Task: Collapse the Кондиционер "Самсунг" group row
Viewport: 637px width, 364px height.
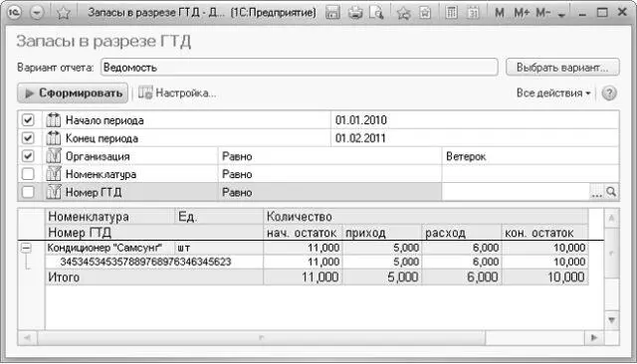Action: 26,248
